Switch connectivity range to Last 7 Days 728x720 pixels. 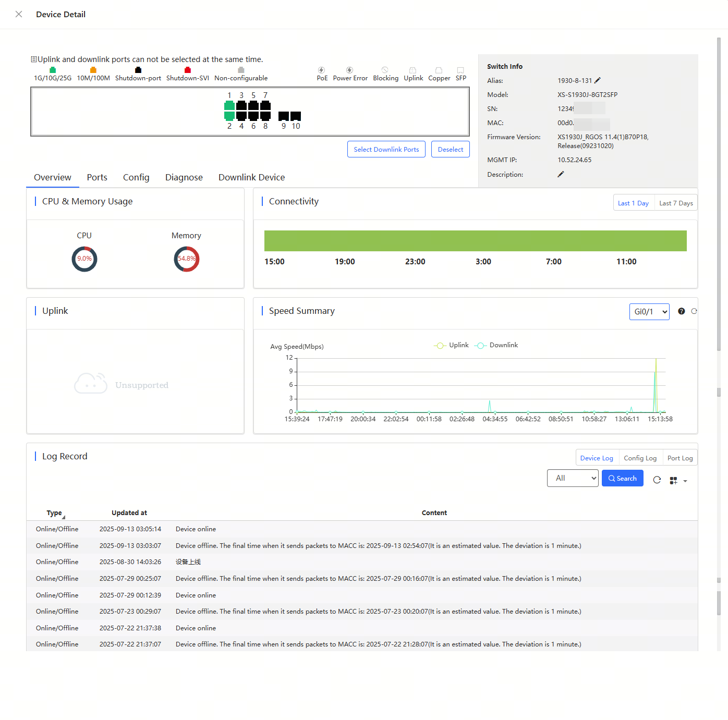676,203
